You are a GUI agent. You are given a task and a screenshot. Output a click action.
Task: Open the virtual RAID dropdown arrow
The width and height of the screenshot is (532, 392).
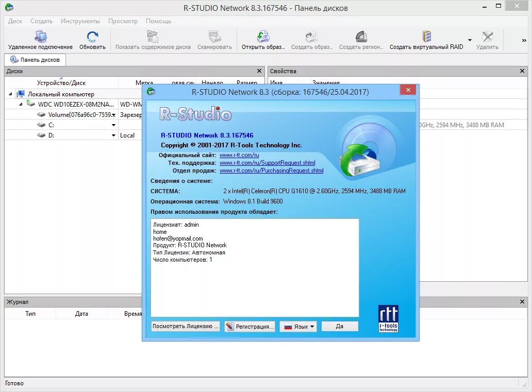[470, 40]
